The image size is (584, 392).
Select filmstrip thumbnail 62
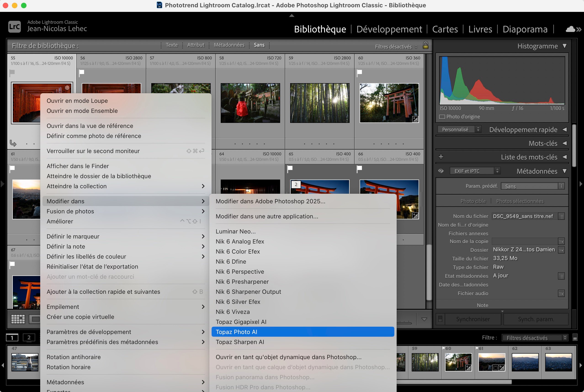(x=525, y=362)
